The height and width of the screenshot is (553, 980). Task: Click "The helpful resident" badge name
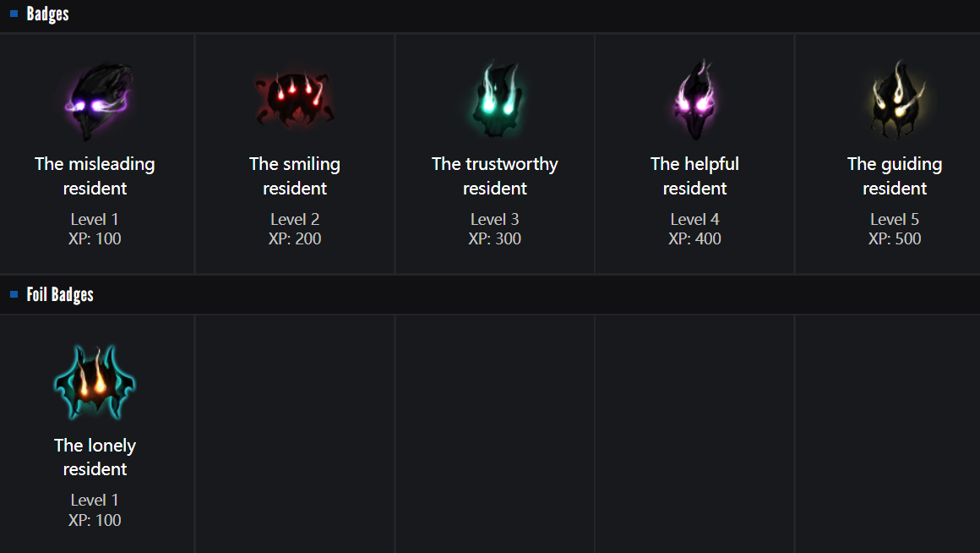(x=694, y=176)
